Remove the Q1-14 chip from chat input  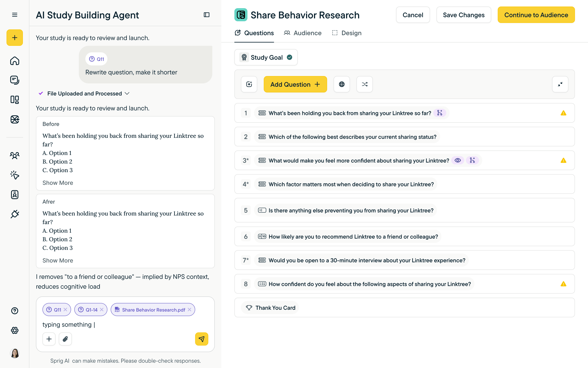point(102,310)
